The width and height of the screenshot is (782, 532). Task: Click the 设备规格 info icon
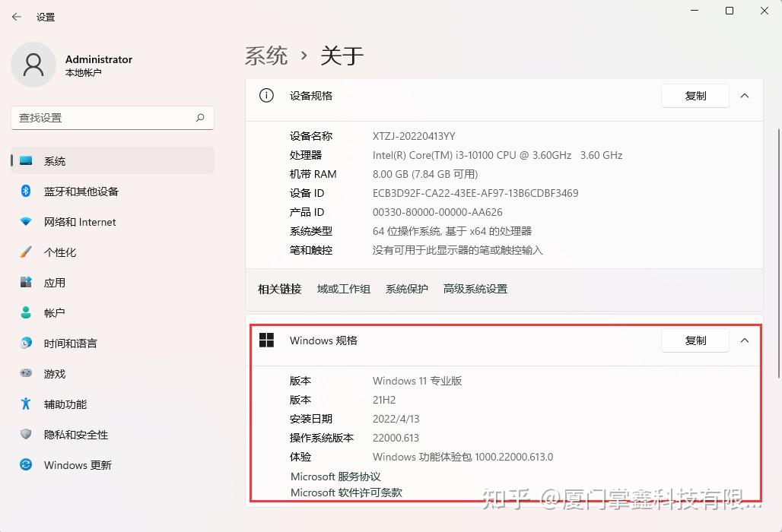pyautogui.click(x=266, y=95)
